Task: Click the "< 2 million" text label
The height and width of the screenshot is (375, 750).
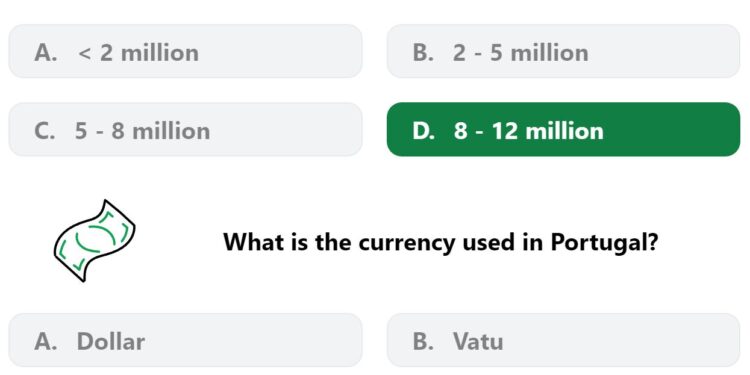Action: tap(138, 53)
